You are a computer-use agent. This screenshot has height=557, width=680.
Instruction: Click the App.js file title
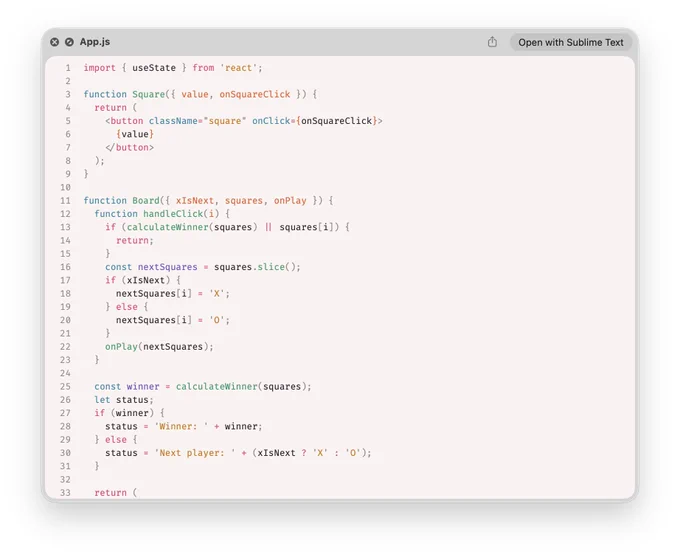click(95, 42)
